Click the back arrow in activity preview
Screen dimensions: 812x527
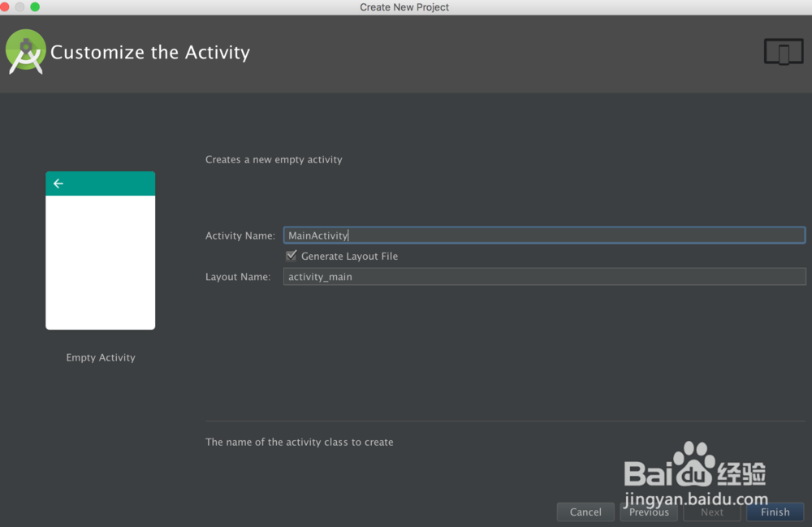coord(58,184)
